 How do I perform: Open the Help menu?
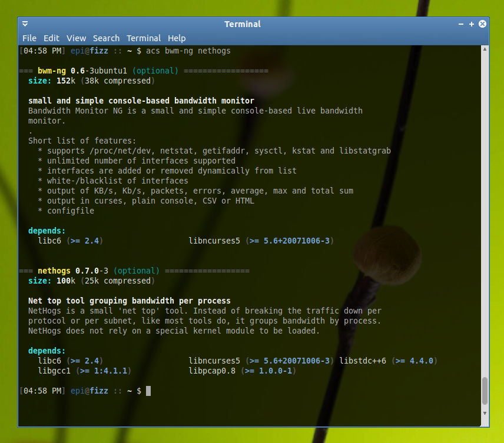177,38
